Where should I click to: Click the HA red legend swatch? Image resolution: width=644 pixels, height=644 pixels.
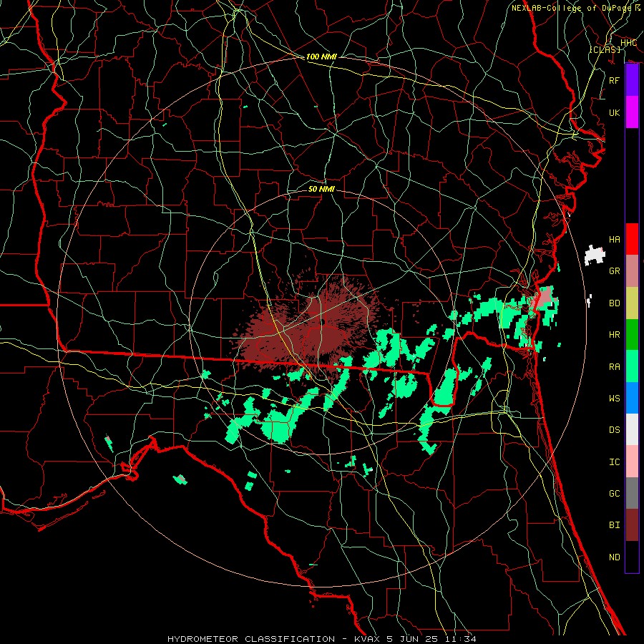point(632,239)
